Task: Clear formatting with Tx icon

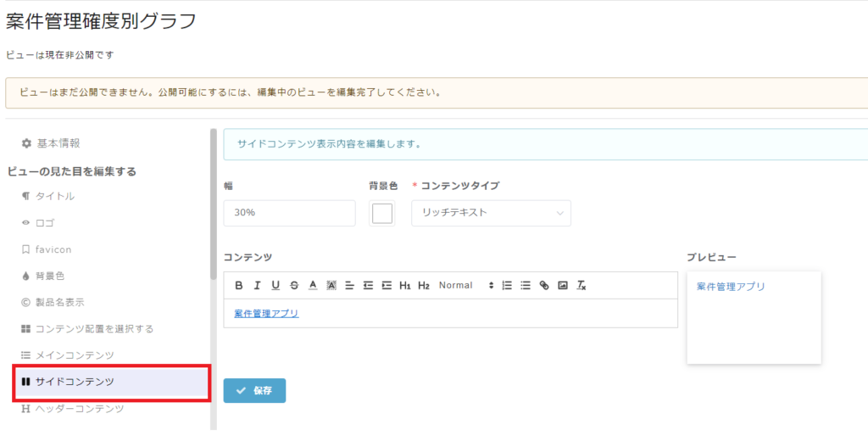Action: click(581, 285)
